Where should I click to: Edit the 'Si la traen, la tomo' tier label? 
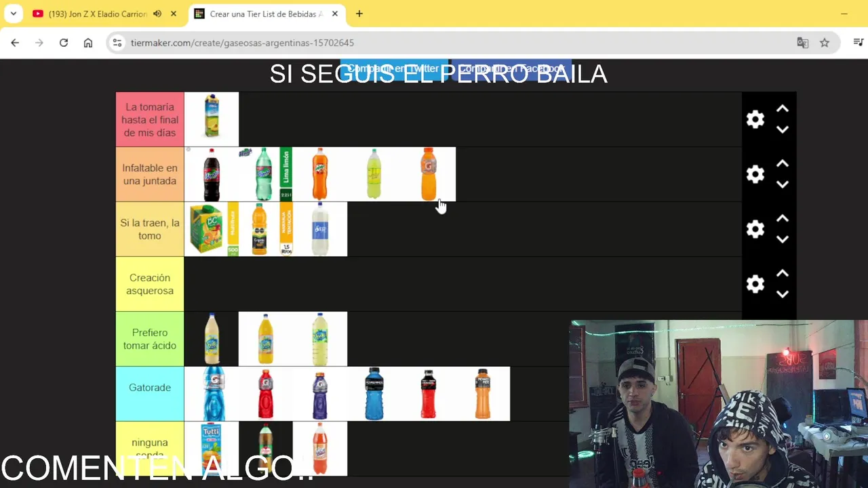click(x=150, y=229)
